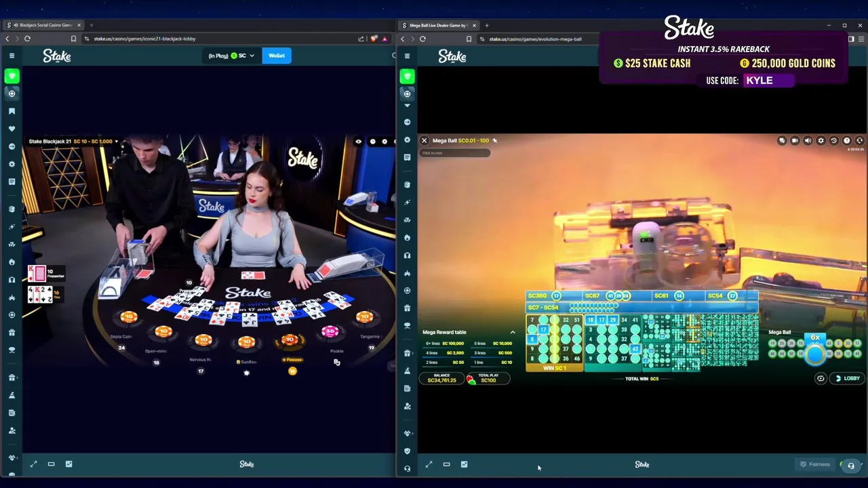This screenshot has height=488, width=868.
Task: Open the Fairness link
Action: [x=814, y=465]
